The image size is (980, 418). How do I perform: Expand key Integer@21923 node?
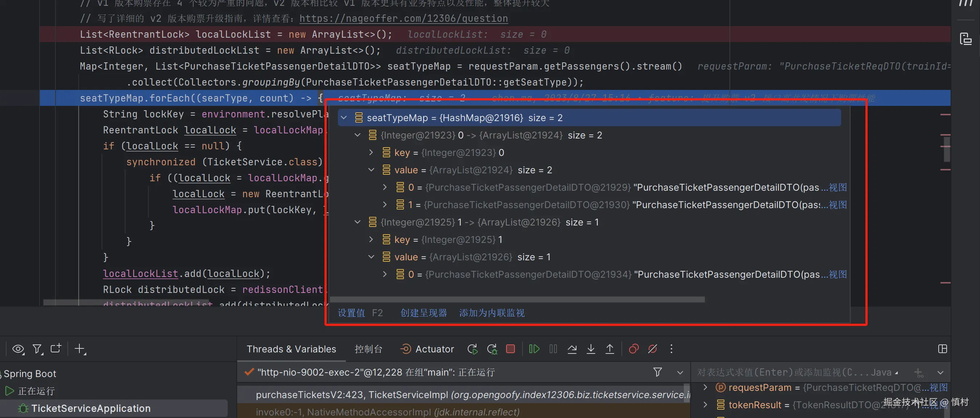click(371, 153)
